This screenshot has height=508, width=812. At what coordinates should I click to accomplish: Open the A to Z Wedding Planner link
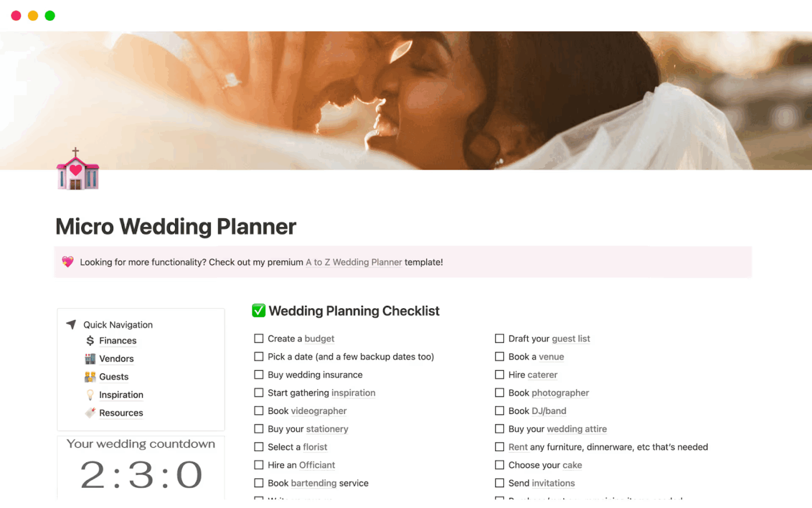[x=353, y=262]
